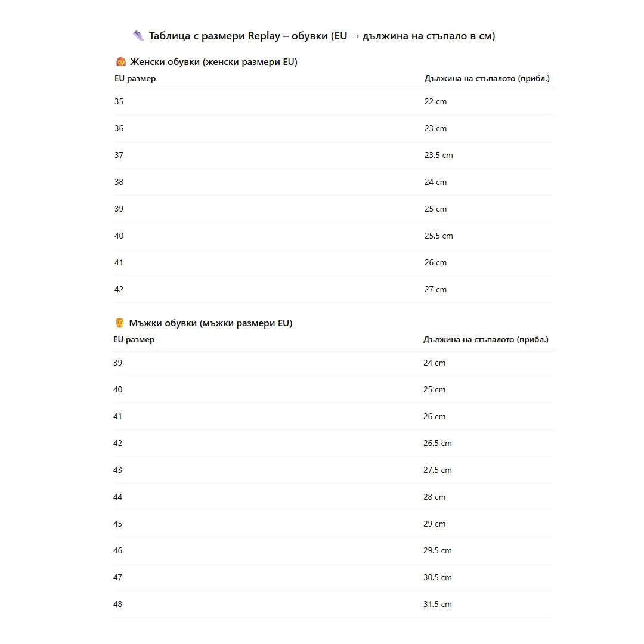This screenshot has width=644, height=644.
Task: Select men's EU size 43 cell
Action: (118, 470)
